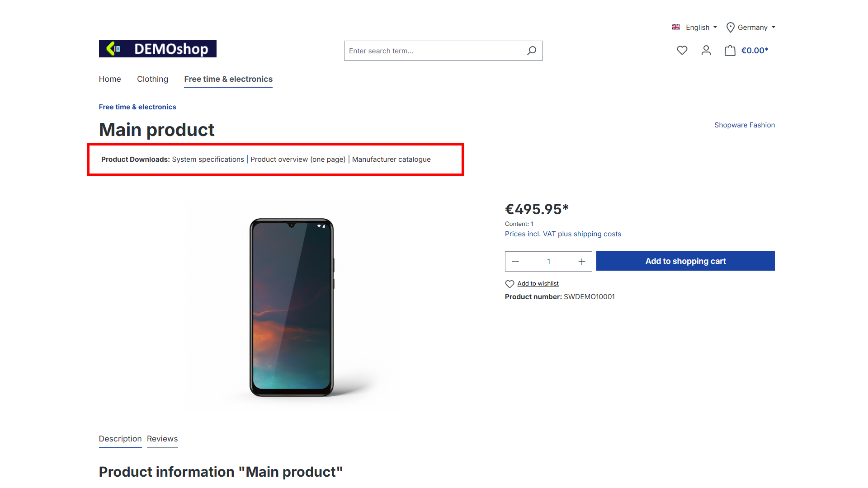Click the search input field
Screen dimensions: 868x488
443,51
